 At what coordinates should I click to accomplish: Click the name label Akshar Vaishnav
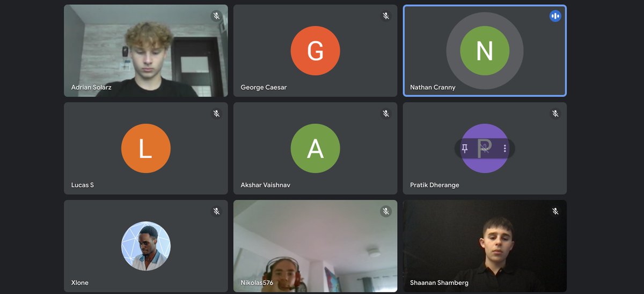tap(265, 185)
